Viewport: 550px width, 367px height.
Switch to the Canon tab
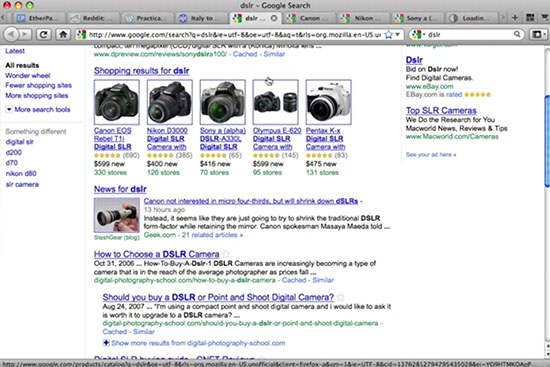point(309,18)
